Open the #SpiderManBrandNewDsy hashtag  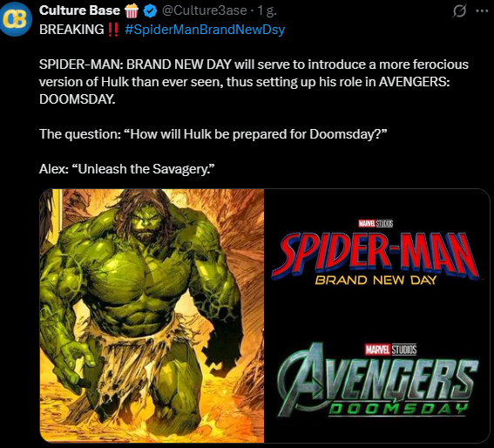click(x=205, y=30)
